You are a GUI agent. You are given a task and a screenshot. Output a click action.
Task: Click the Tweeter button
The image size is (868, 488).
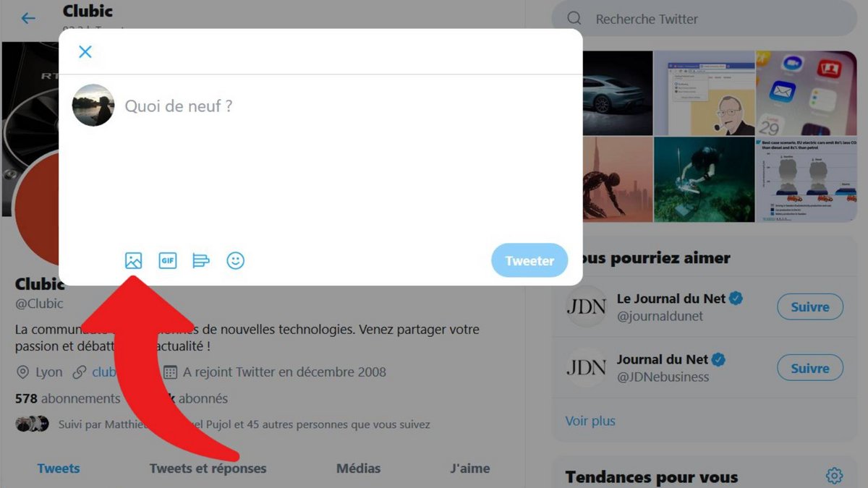tap(529, 260)
